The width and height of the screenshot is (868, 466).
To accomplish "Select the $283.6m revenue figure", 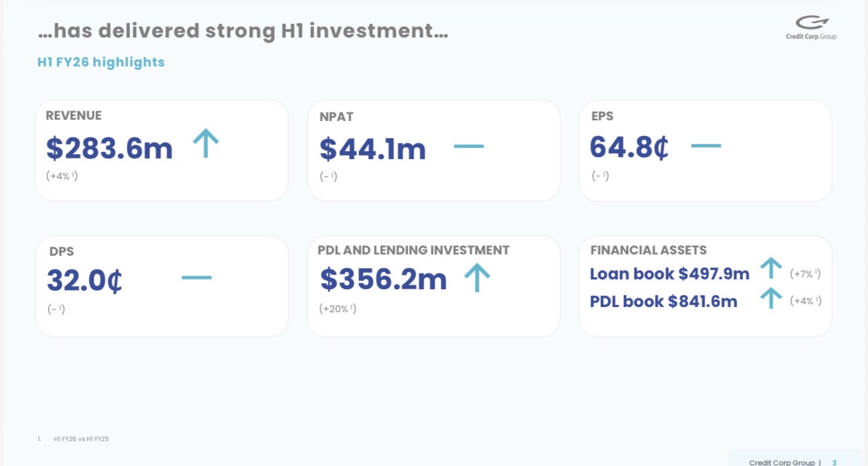I will click(109, 149).
